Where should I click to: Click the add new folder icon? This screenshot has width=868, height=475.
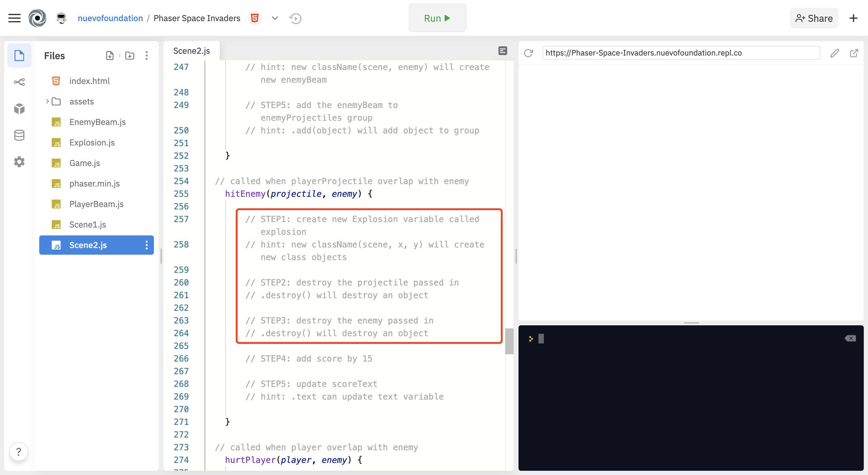click(130, 56)
